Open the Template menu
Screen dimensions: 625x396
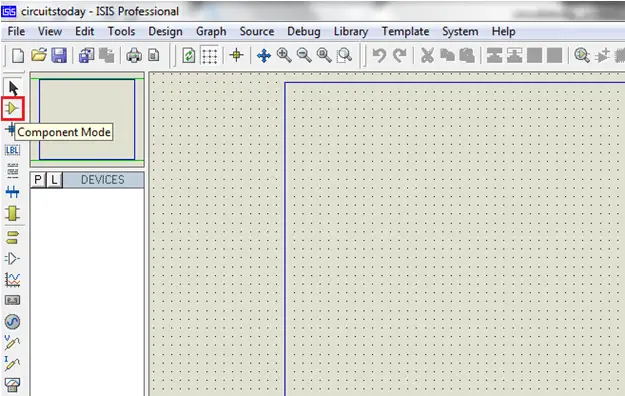[405, 32]
